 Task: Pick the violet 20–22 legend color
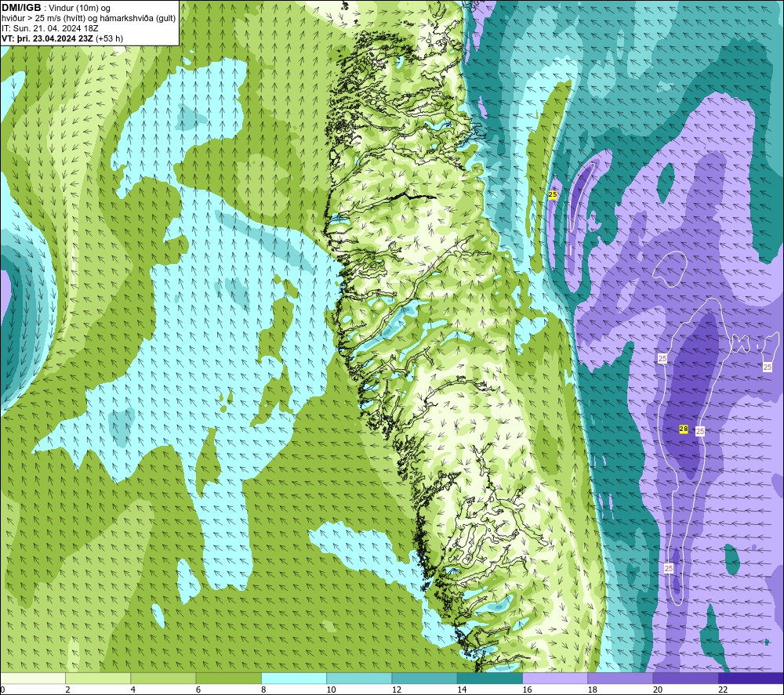coord(685,678)
